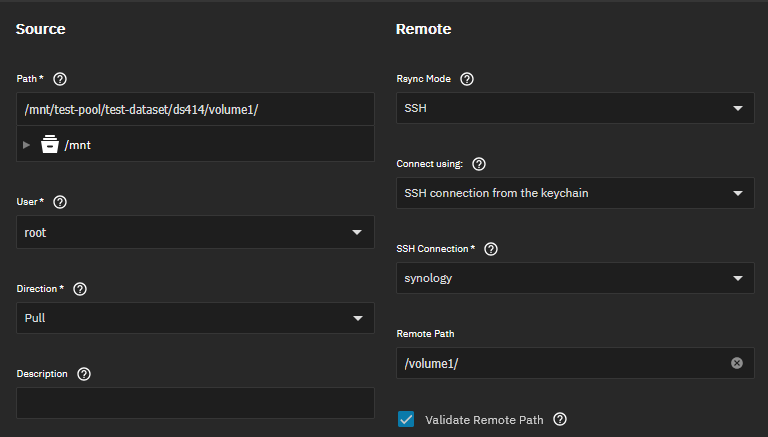This screenshot has height=437, width=768.
Task: Select the /mnt folder in the tree
Action: click(79, 145)
